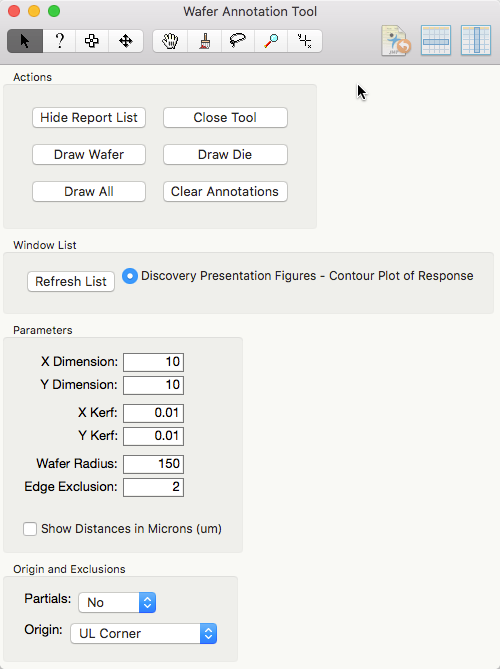This screenshot has height=669, width=500.
Task: Click the Draw Wafer button
Action: pos(89,154)
